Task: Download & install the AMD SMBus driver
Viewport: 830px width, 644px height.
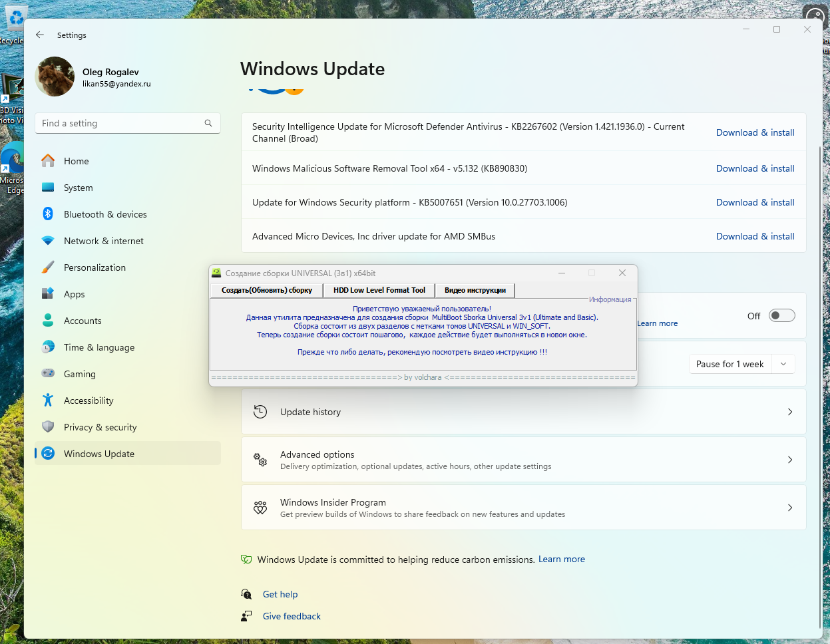Action: coord(755,236)
